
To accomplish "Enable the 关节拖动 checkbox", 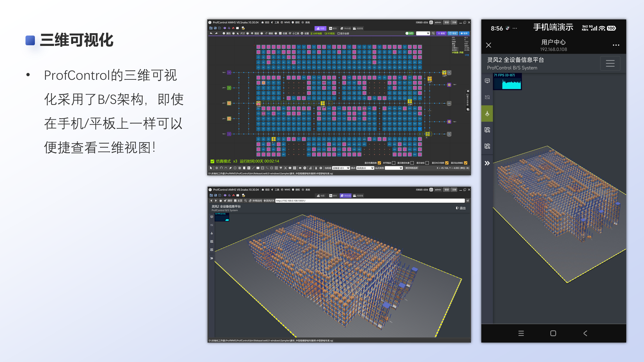I will pyautogui.click(x=394, y=163).
